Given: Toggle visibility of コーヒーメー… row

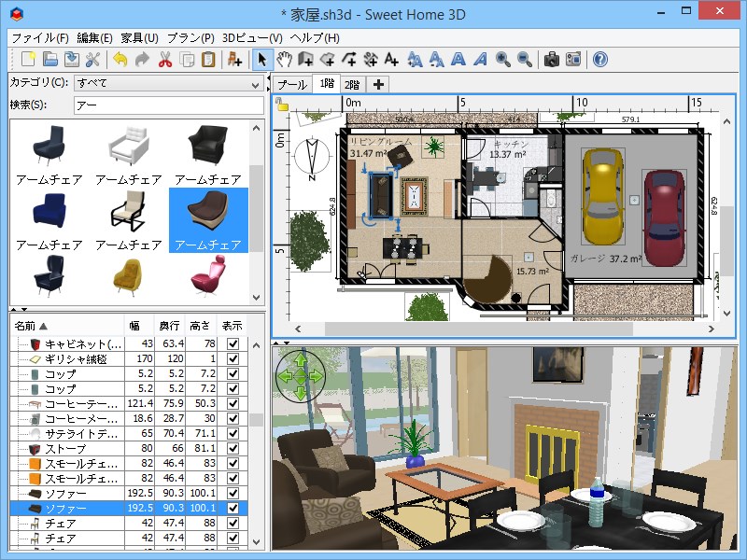Looking at the screenshot, I should pyautogui.click(x=233, y=418).
